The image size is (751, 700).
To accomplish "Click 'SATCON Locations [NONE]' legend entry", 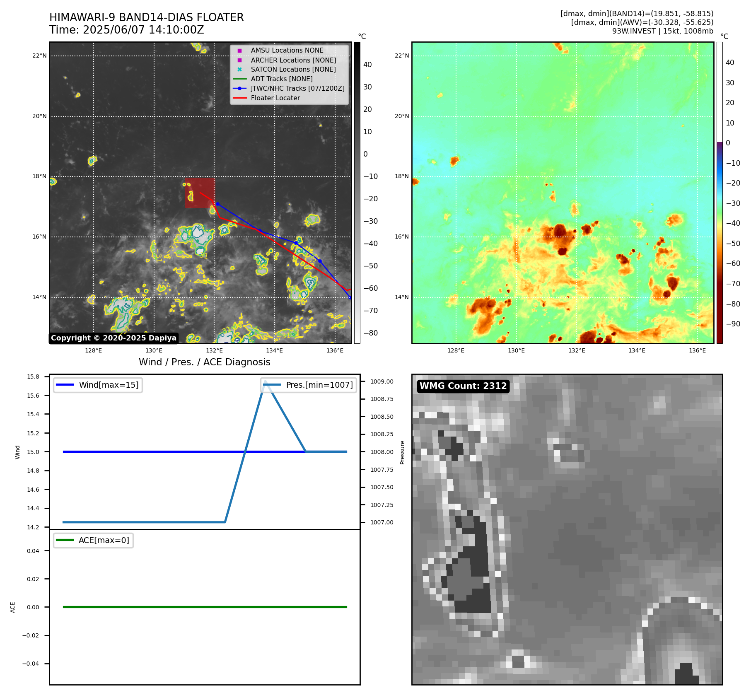I will tap(293, 70).
